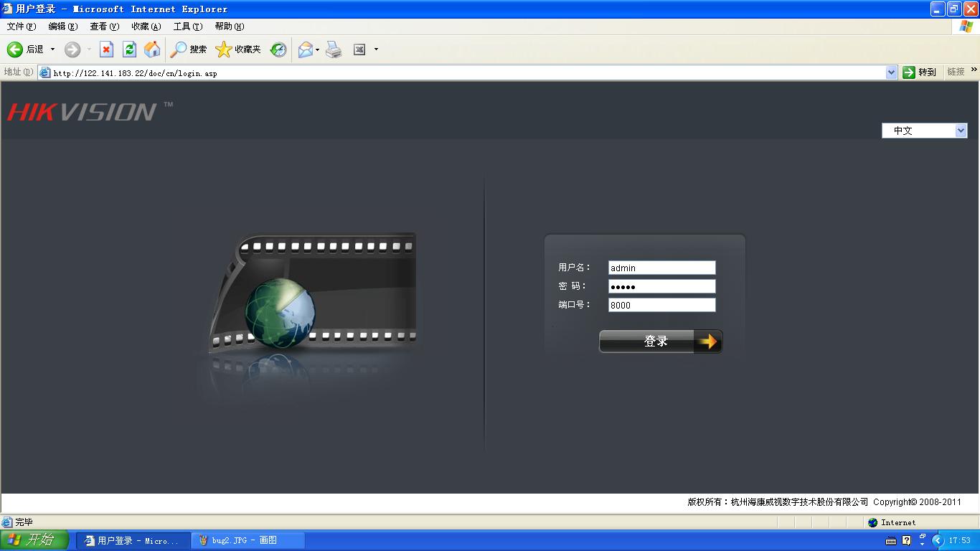
Task: Expand the 链接 links toolbar chevron
Action: 974,70
